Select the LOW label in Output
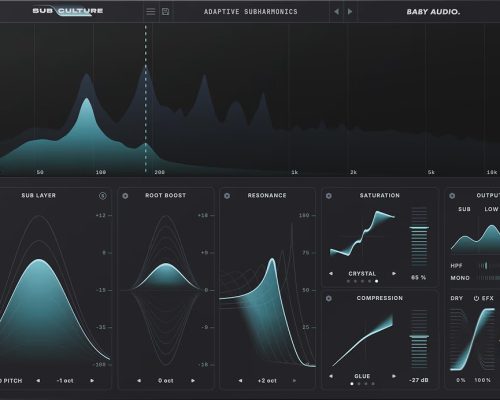The width and height of the screenshot is (500, 400). click(x=491, y=209)
